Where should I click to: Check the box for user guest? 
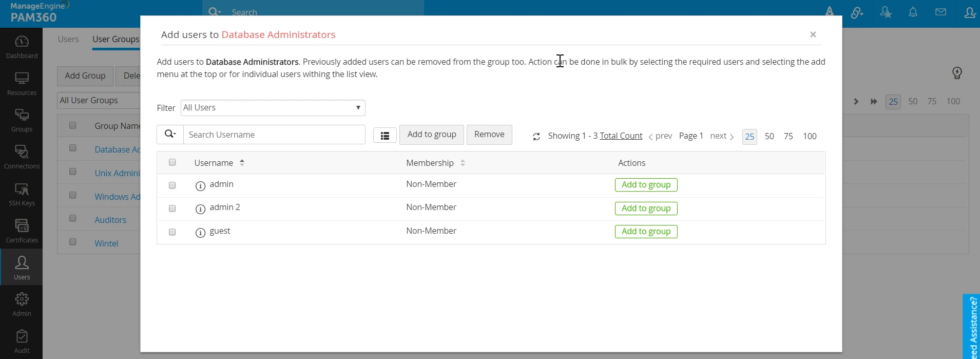click(x=172, y=232)
